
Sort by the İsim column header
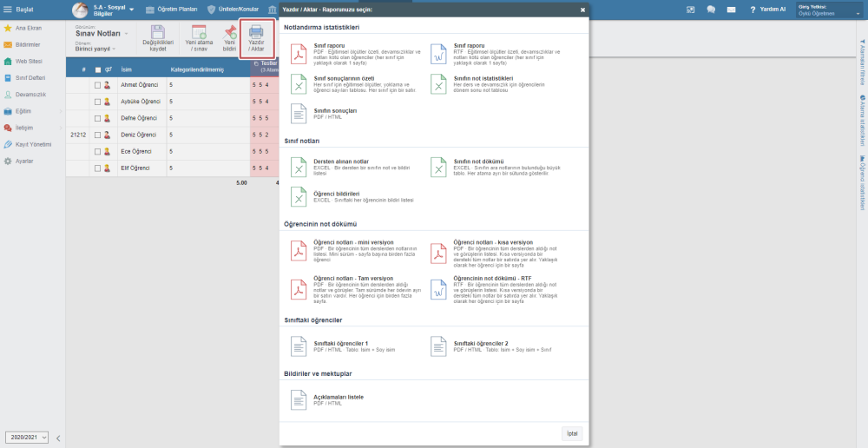126,69
